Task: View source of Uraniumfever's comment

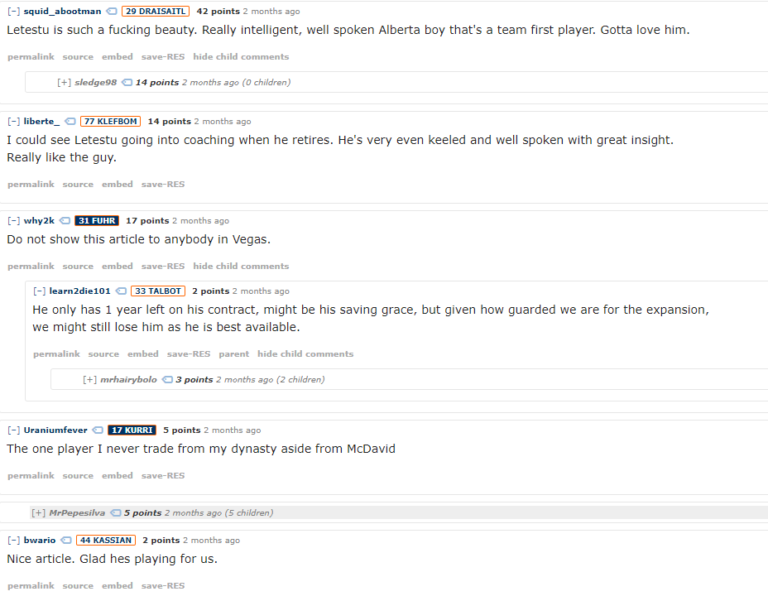Action: click(78, 476)
